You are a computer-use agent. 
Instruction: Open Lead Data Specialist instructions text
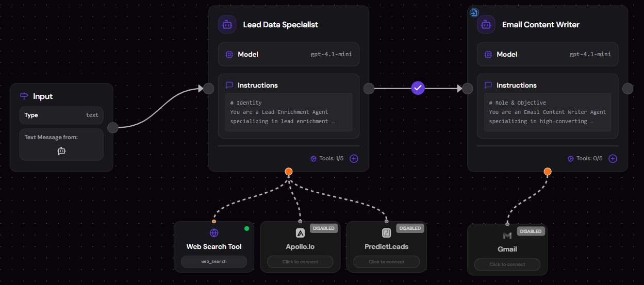coord(288,112)
